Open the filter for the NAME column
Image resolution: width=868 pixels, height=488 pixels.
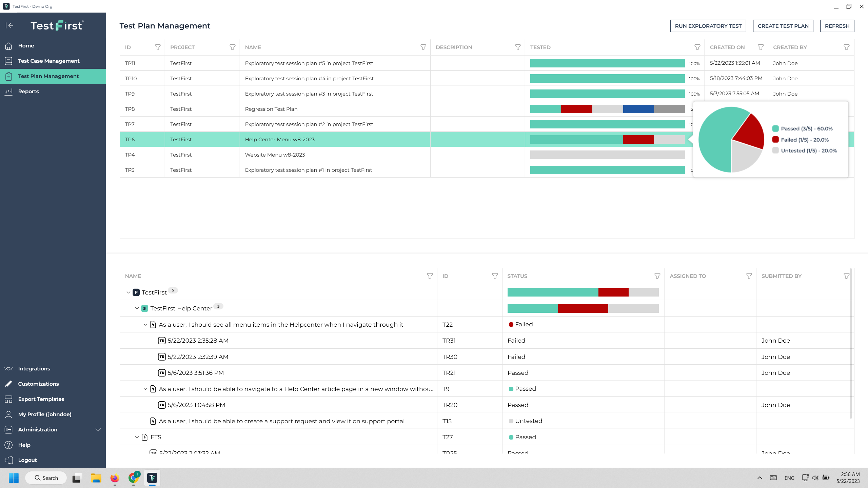click(423, 47)
